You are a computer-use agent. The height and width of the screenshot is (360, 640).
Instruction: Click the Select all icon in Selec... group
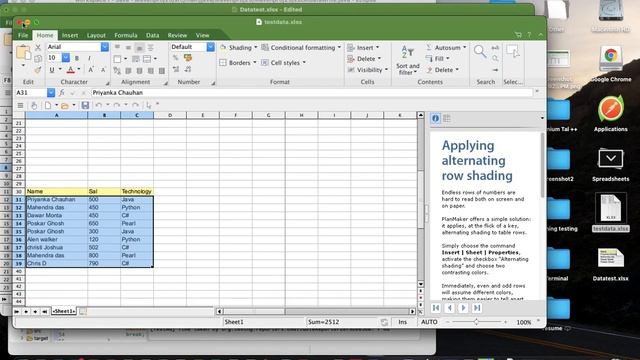513,51
